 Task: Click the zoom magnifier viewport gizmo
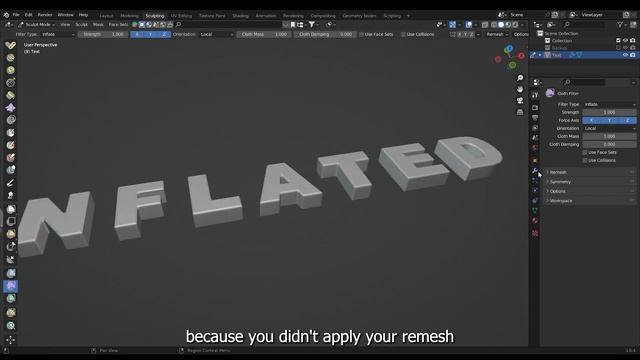point(520,78)
